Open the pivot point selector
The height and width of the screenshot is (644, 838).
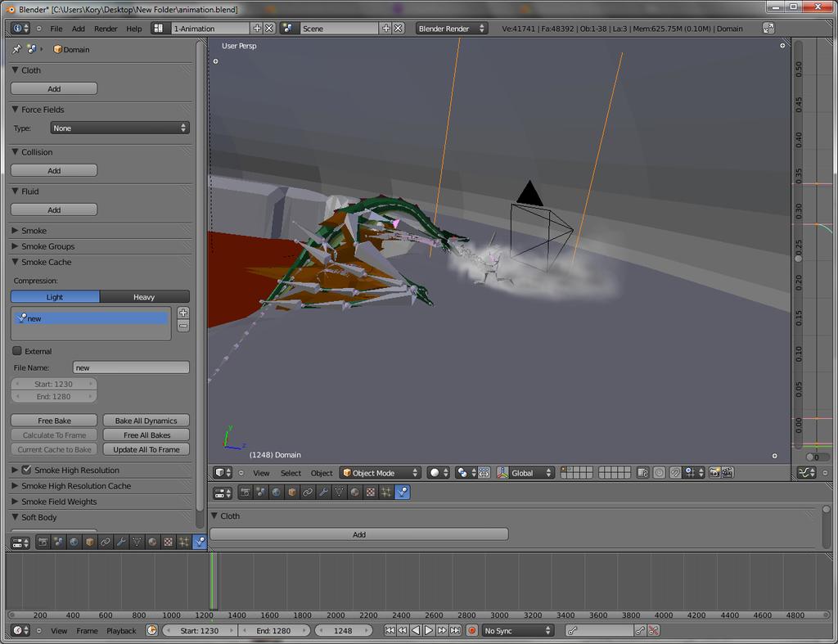point(465,473)
